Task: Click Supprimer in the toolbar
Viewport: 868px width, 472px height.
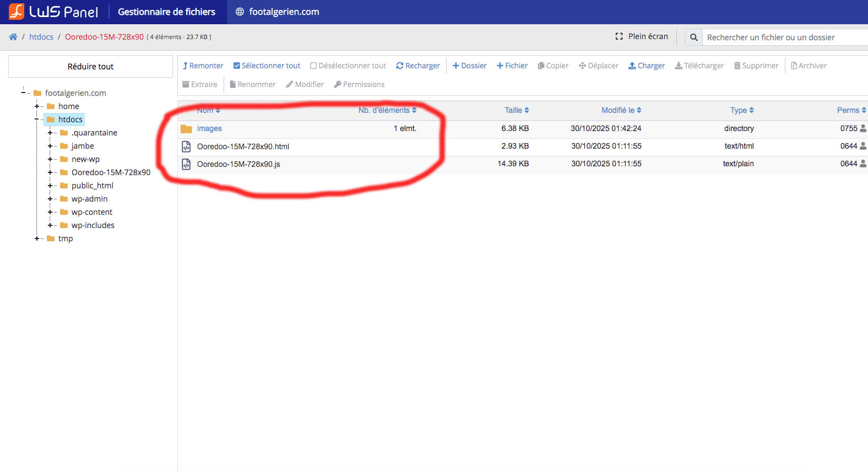Action: point(756,66)
